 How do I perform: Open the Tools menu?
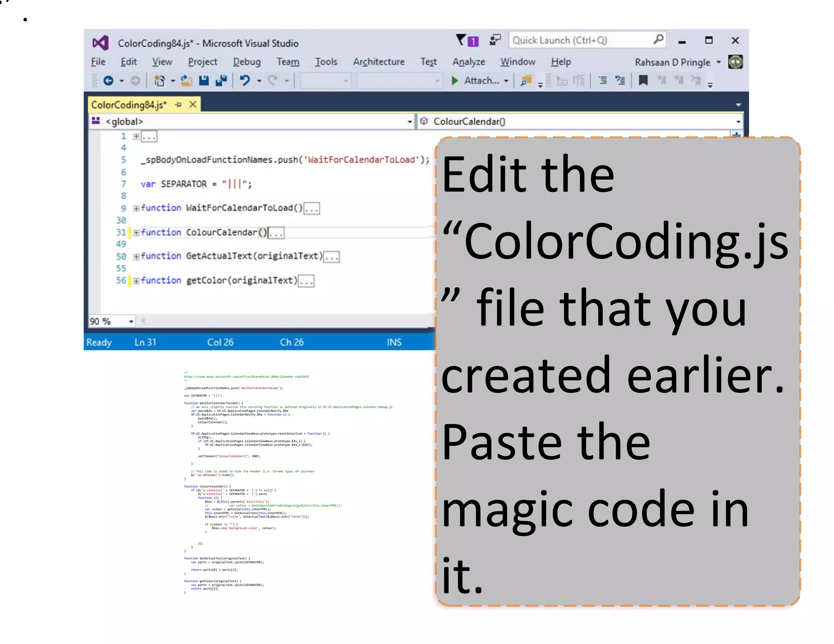click(326, 62)
